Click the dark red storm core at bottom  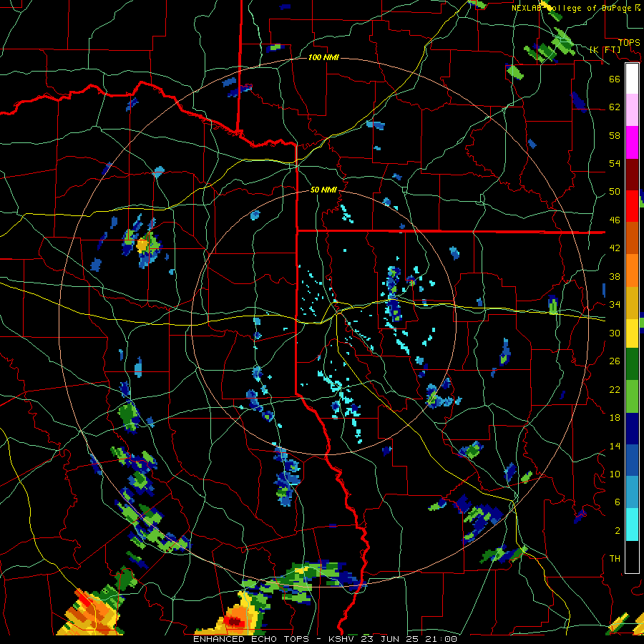point(235,621)
